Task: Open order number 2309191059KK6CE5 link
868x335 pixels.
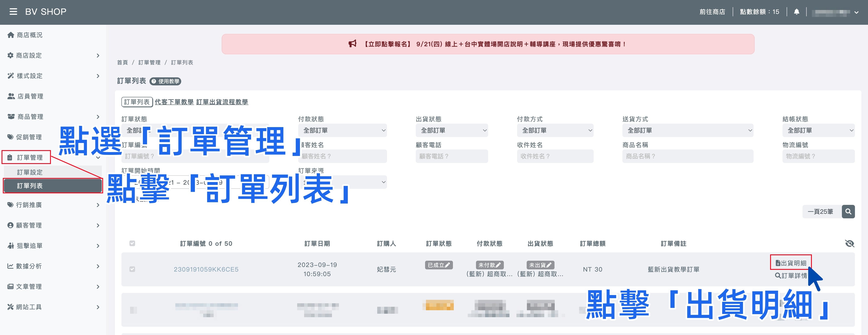Action: (x=206, y=269)
